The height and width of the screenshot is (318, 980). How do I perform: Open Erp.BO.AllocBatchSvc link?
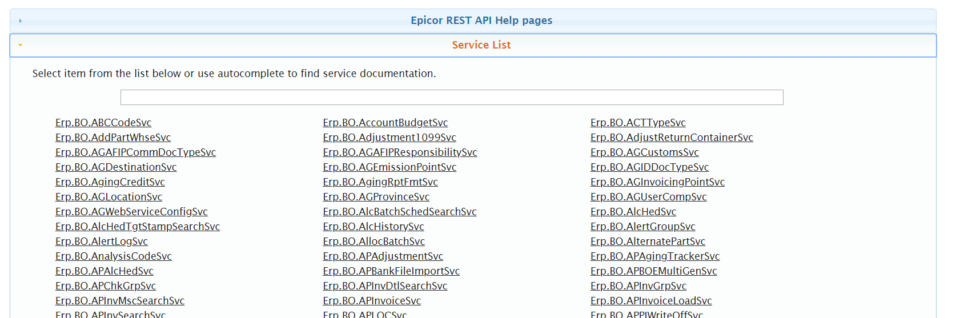pyautogui.click(x=374, y=241)
